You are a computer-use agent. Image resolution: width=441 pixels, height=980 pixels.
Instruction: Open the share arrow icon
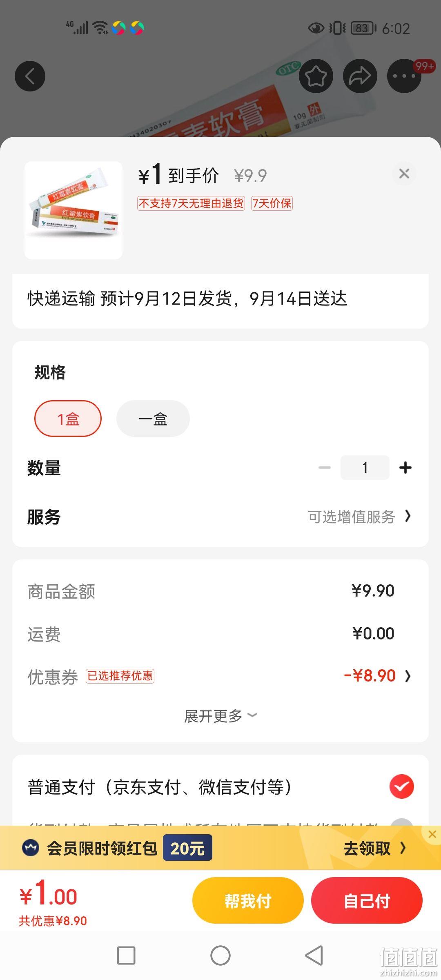coord(360,76)
